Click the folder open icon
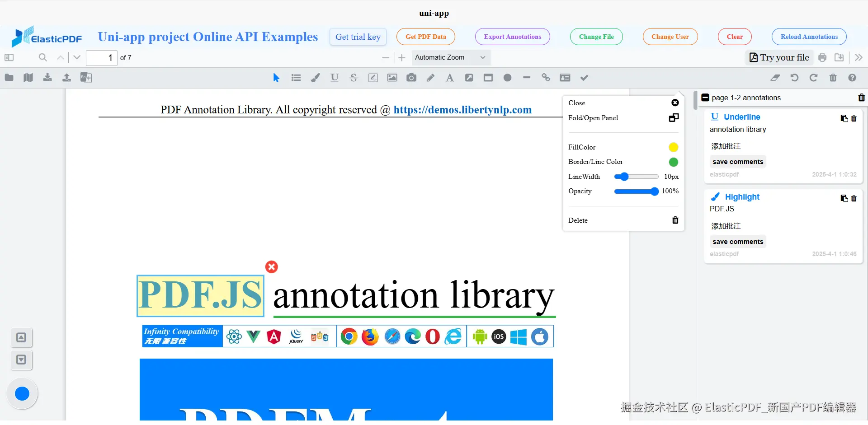This screenshot has width=868, height=425. click(x=9, y=78)
